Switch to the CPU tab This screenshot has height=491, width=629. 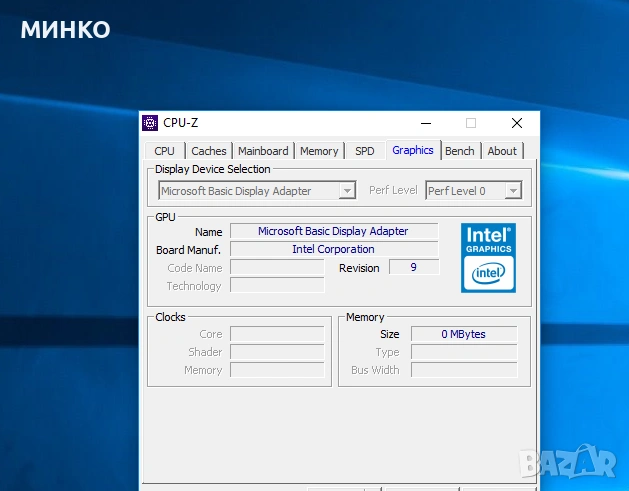tap(164, 151)
